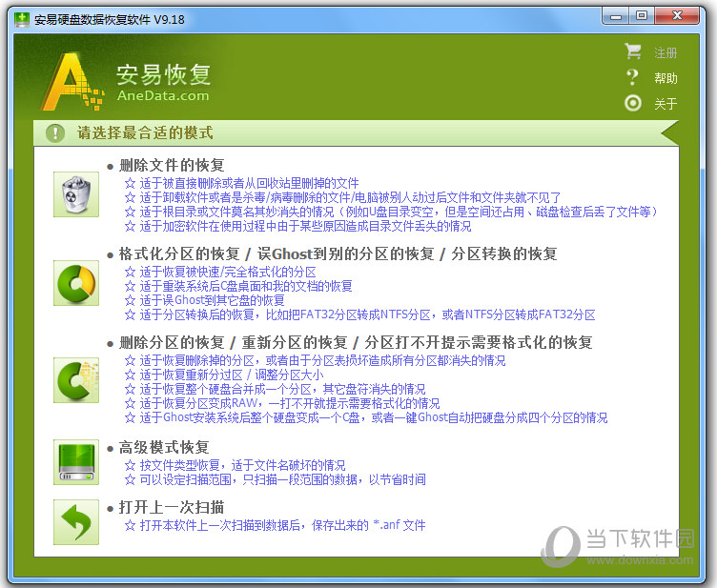
Task: Click line about 分区变成RAW提示需要格式化
Action: 290,403
